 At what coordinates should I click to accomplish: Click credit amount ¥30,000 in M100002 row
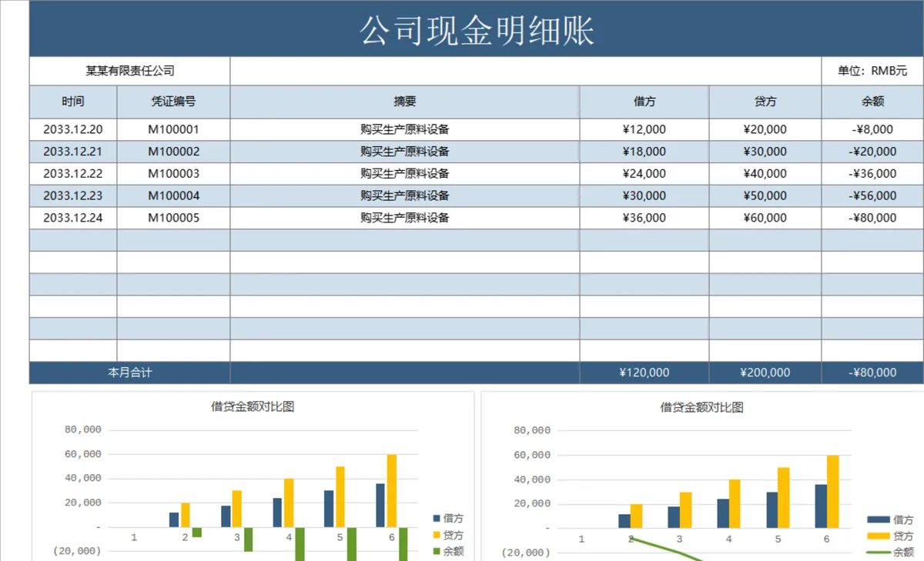(765, 152)
